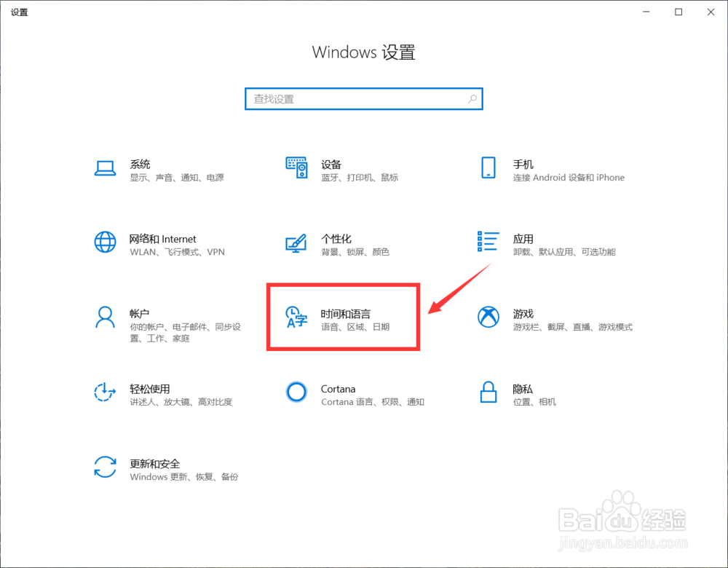Open 时间和语言 settings via the highlighted tile
This screenshot has width=728, height=568.
pyautogui.click(x=342, y=317)
